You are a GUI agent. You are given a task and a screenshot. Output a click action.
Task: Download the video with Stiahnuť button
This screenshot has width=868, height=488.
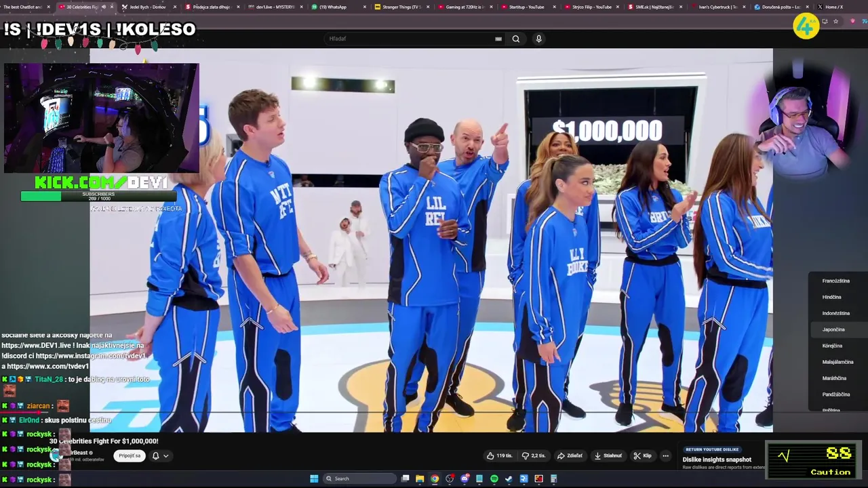(608, 455)
